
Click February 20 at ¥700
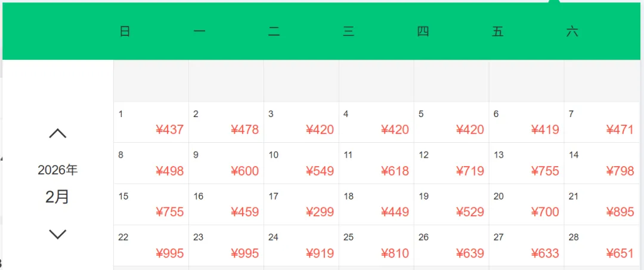click(x=527, y=205)
